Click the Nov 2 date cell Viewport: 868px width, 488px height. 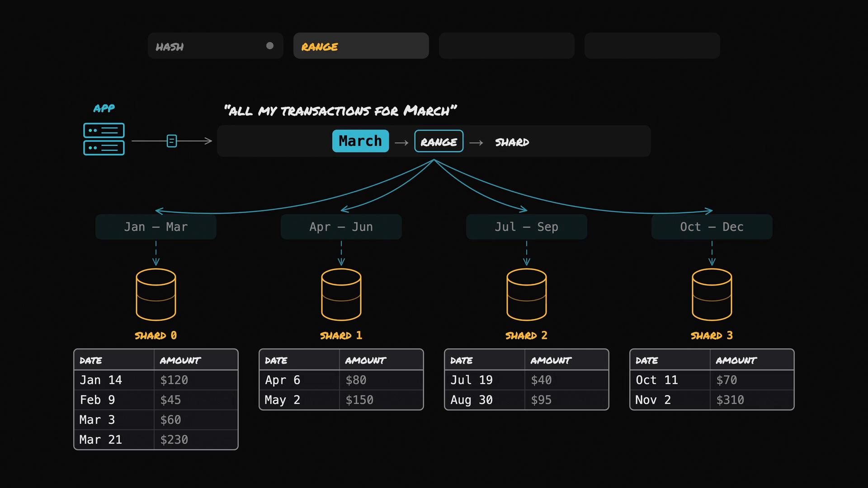pyautogui.click(x=670, y=400)
